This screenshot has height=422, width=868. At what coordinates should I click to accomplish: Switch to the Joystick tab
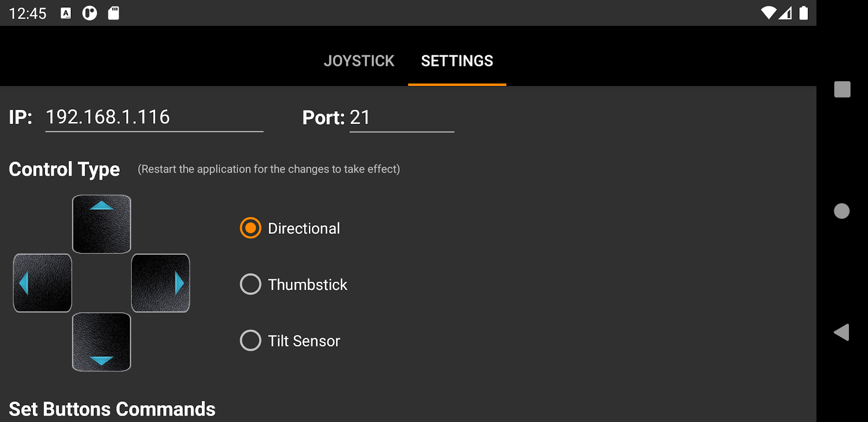point(359,61)
